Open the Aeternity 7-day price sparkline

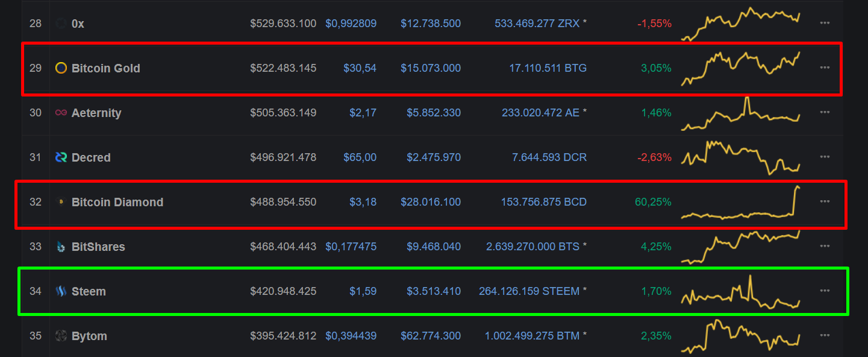(741, 113)
